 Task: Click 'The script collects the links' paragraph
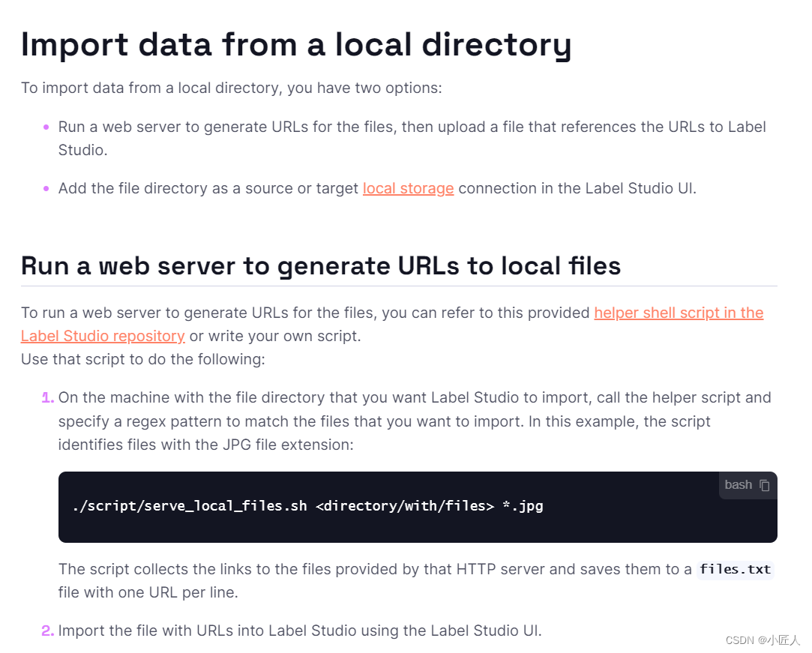pos(416,581)
